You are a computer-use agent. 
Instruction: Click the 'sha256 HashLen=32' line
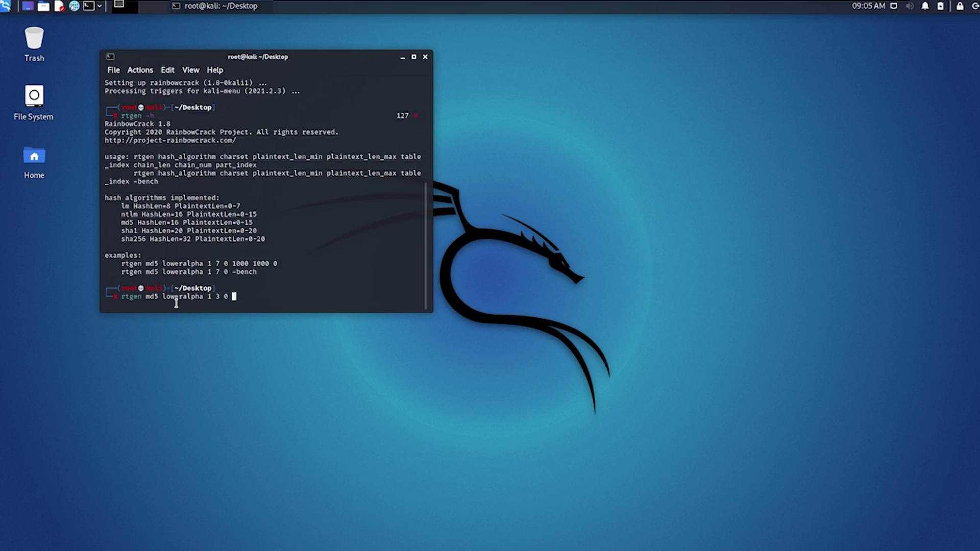193,239
